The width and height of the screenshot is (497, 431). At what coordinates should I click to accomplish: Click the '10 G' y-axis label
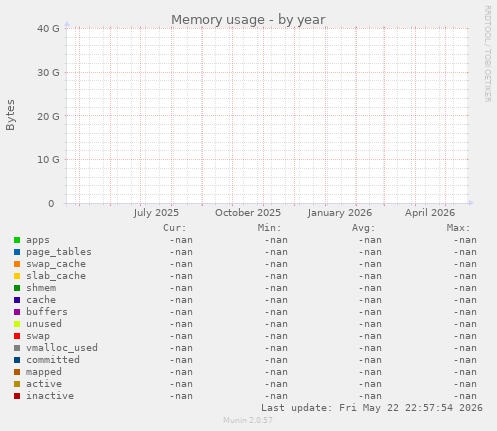tap(48, 160)
